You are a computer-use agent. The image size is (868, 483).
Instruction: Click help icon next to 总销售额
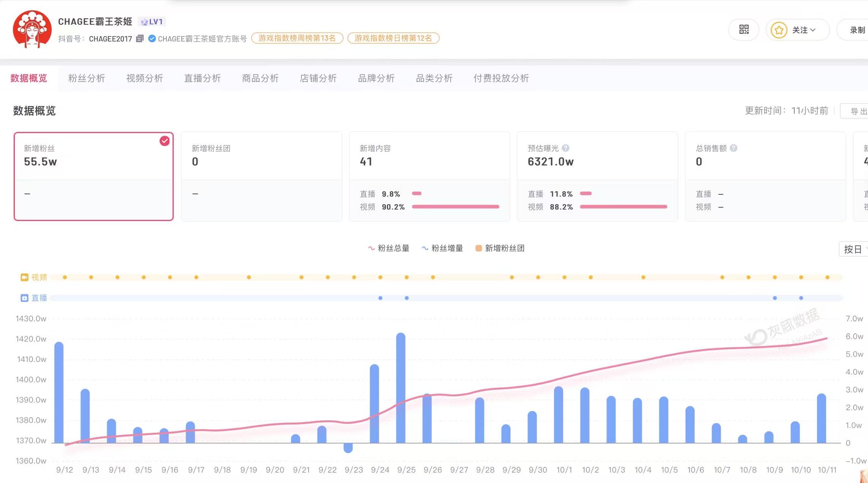[x=733, y=148]
